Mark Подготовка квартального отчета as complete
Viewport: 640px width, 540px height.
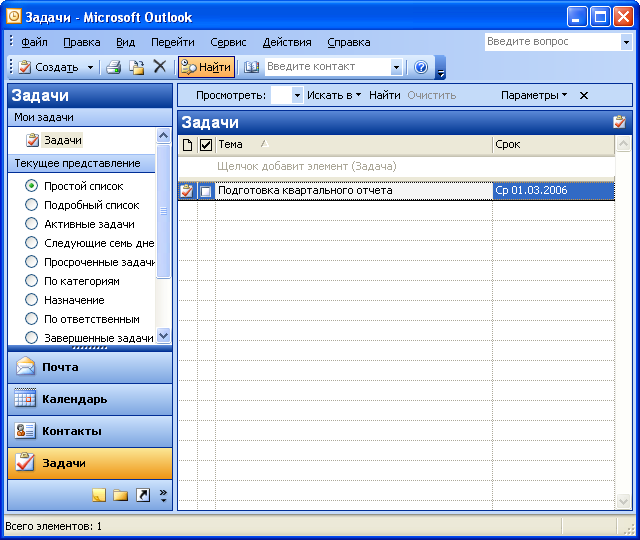pyautogui.click(x=206, y=191)
